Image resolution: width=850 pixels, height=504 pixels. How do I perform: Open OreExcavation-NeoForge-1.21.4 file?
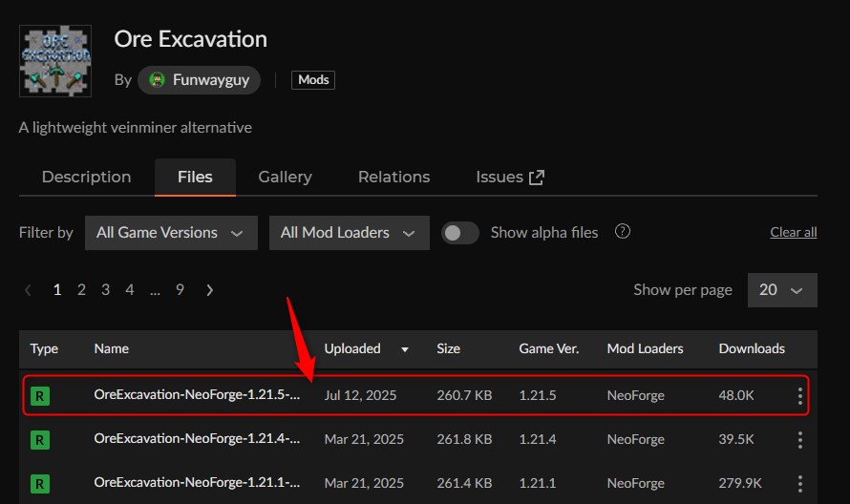point(197,438)
